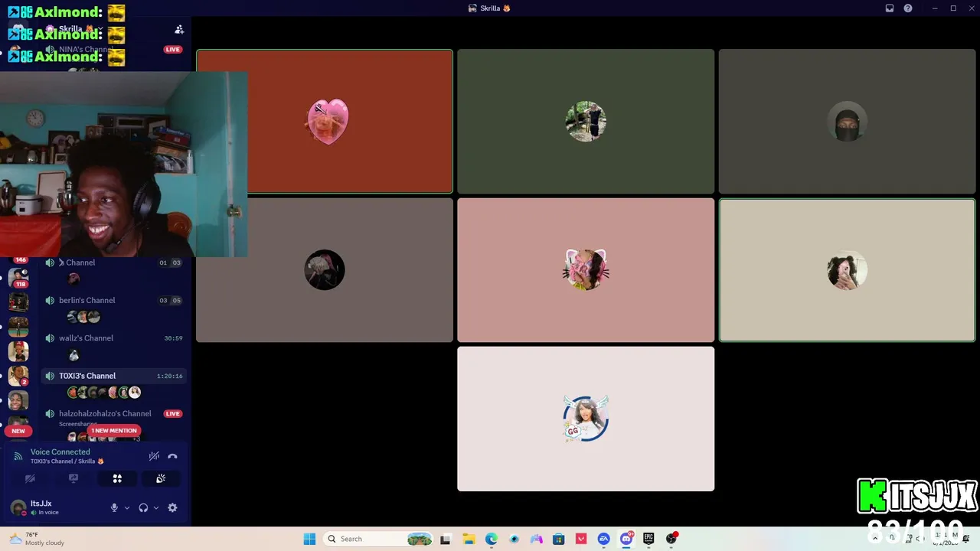Open the EA app from taskbar
980x551 pixels.
603,539
